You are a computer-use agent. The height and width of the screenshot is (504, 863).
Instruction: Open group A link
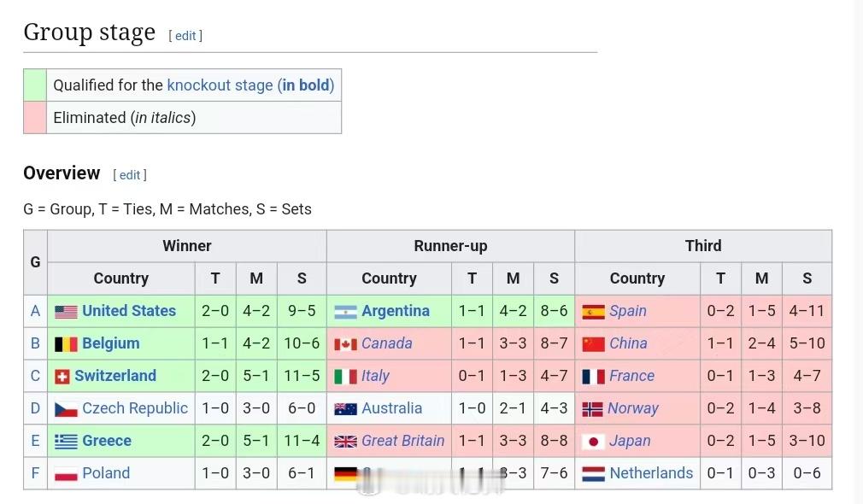[35, 311]
